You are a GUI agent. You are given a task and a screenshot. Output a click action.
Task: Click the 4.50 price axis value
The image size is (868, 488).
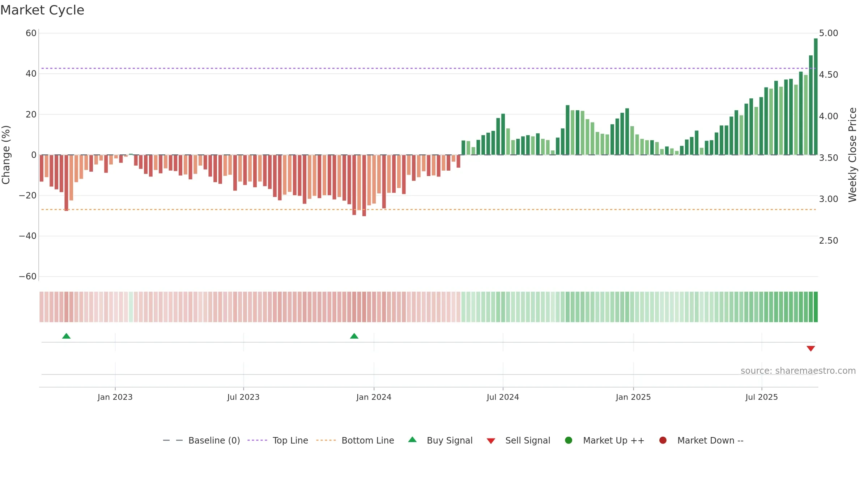pyautogui.click(x=829, y=75)
